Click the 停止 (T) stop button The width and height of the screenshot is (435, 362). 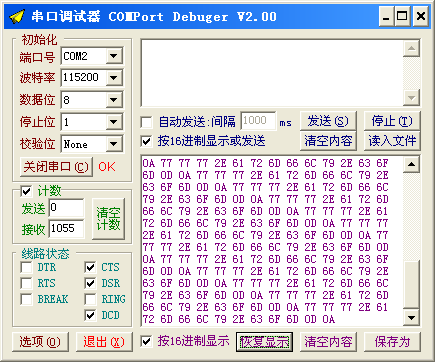pyautogui.click(x=392, y=121)
